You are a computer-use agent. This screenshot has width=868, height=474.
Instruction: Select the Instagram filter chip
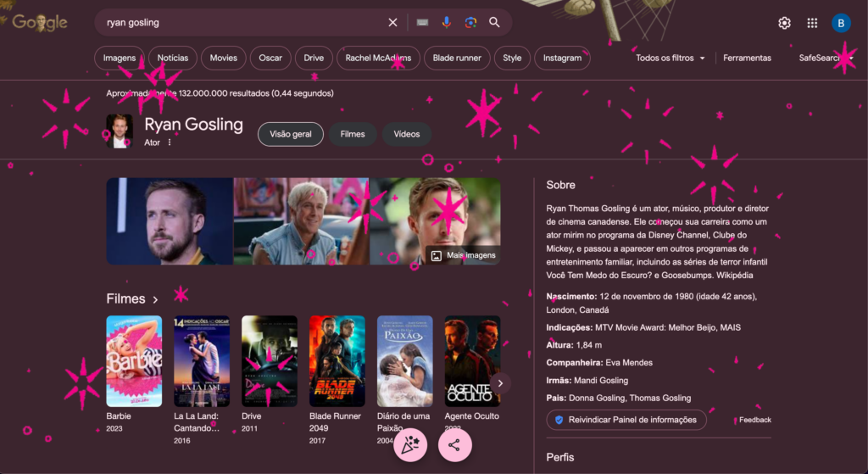(x=563, y=59)
